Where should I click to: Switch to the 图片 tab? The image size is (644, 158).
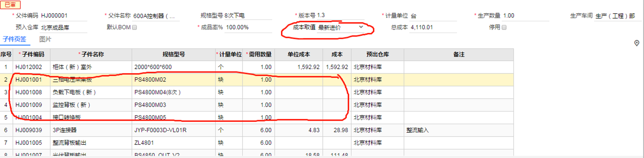(45, 39)
